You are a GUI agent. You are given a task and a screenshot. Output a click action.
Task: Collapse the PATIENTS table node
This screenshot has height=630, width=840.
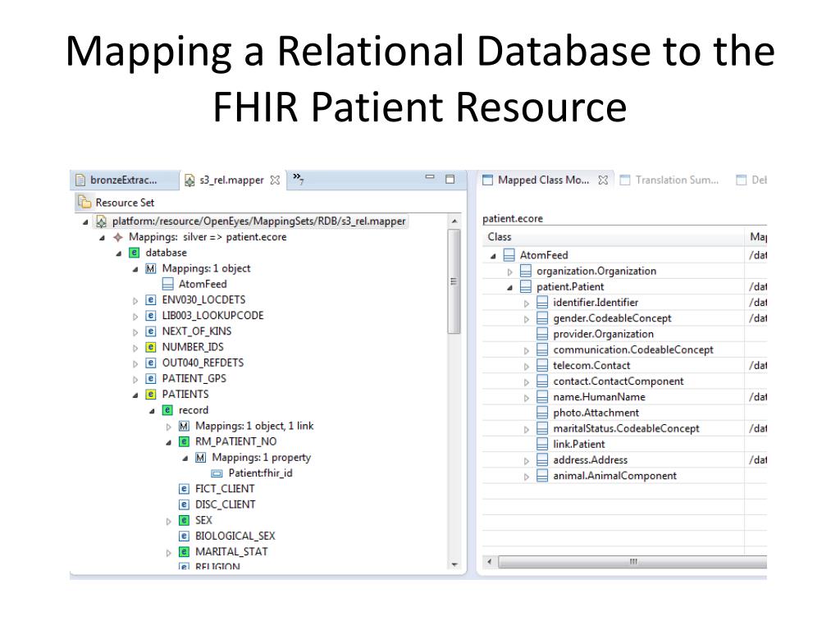tap(135, 395)
